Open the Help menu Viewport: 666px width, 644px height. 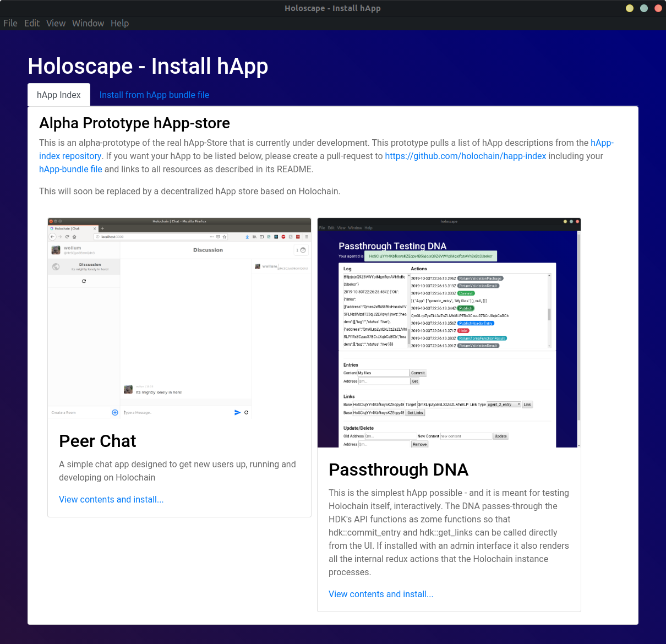(x=119, y=23)
